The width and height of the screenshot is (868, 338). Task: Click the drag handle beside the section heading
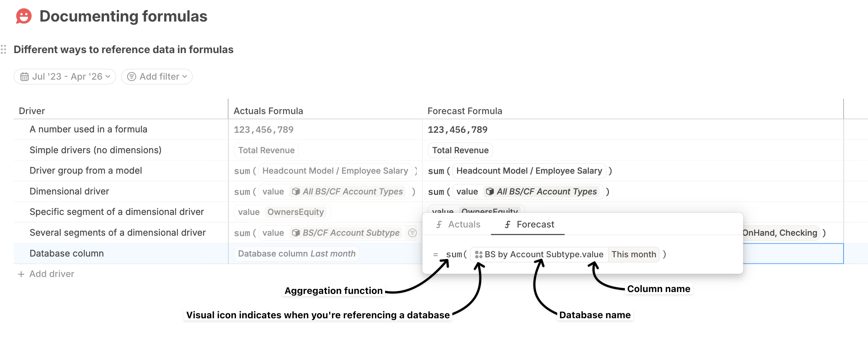click(4, 50)
